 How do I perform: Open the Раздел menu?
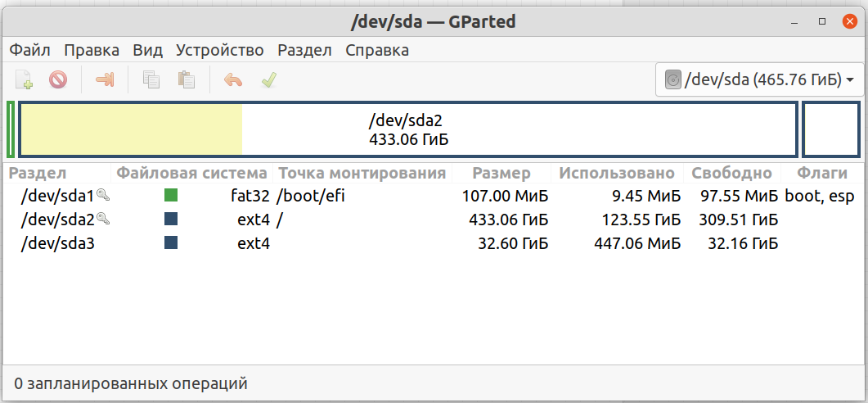point(304,50)
